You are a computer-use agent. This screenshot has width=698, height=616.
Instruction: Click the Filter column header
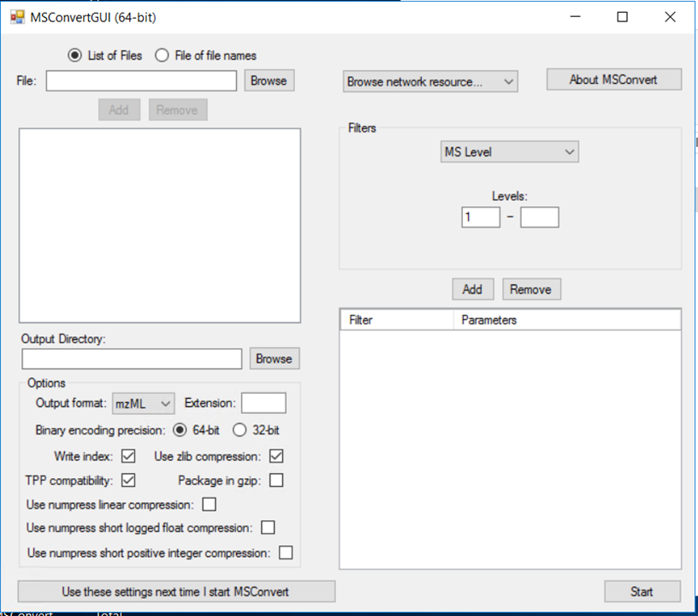coord(397,320)
